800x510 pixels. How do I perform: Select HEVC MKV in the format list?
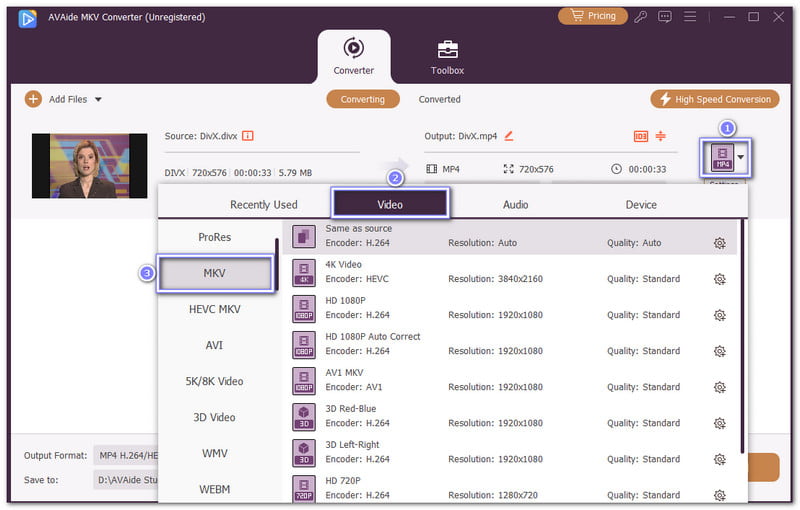click(x=215, y=309)
